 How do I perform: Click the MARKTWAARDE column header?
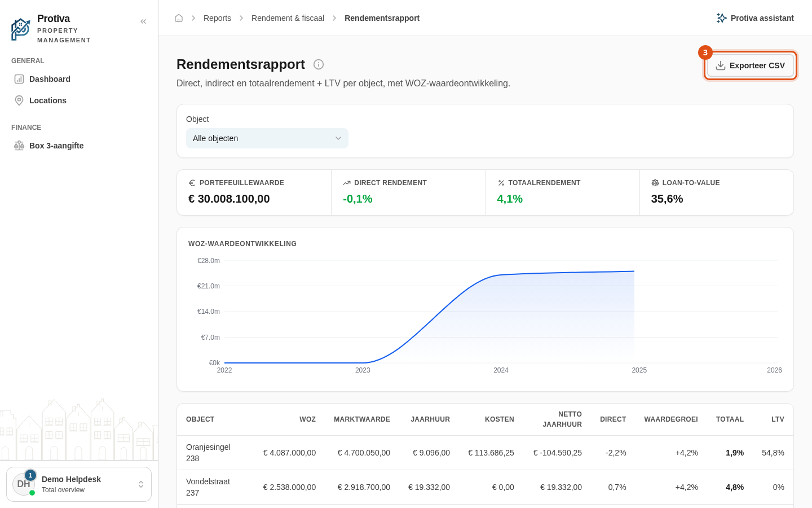[362, 419]
